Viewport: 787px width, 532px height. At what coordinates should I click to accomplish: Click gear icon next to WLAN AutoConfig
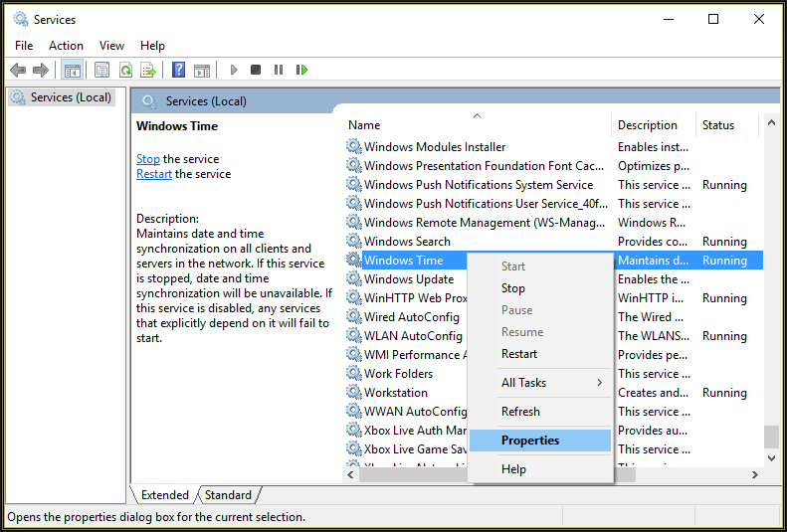pos(354,335)
